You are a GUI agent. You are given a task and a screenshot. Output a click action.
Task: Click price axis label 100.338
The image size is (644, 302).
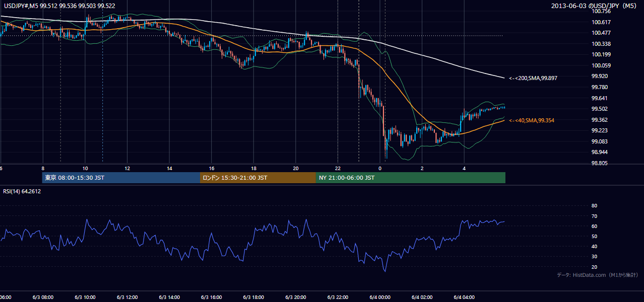pos(601,44)
